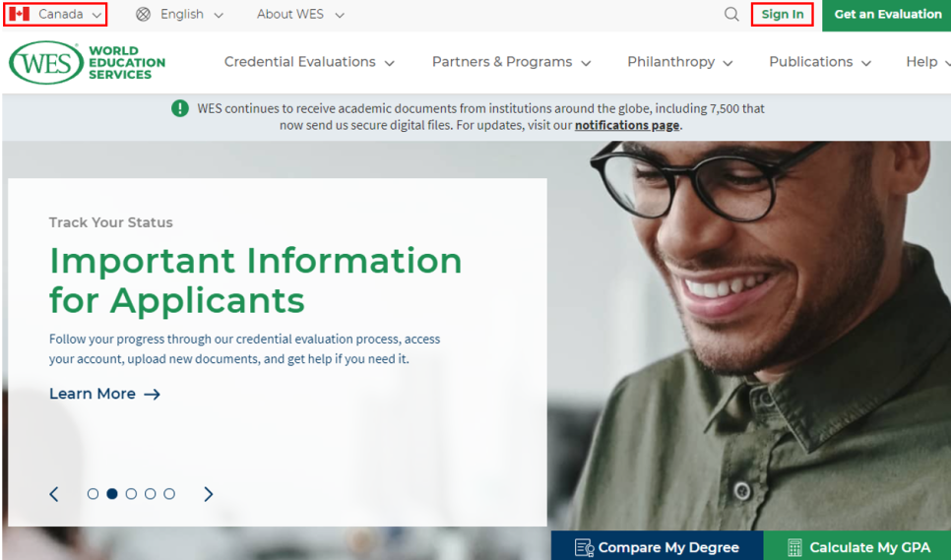Image resolution: width=951 pixels, height=560 pixels.
Task: Advance carousel with right arrow
Action: click(208, 494)
